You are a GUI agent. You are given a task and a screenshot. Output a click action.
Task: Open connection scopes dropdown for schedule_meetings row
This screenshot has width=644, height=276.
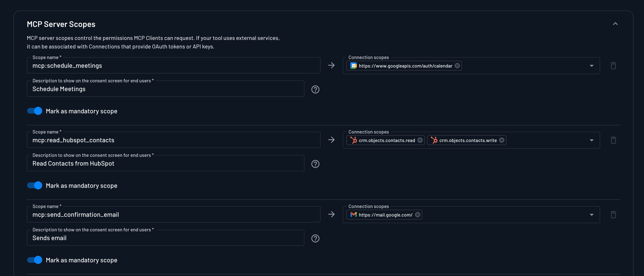point(592,66)
